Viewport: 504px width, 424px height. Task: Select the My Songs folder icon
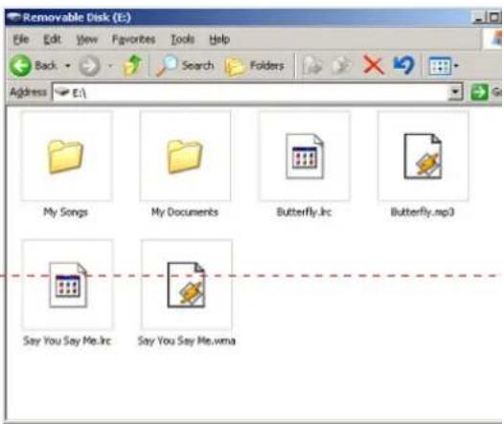point(66,157)
